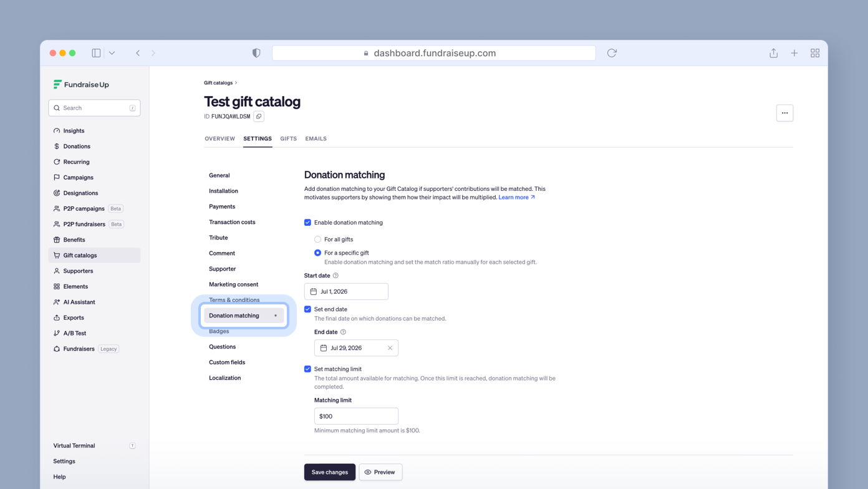Open the three-dot more options menu

[784, 113]
